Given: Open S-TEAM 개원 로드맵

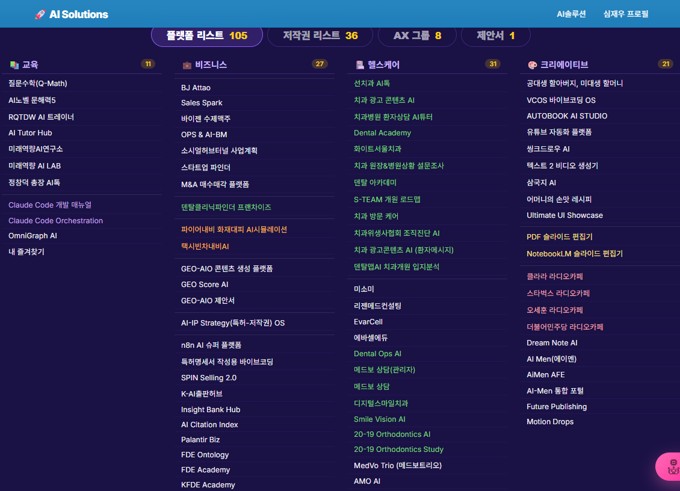Looking at the screenshot, I should (x=387, y=200).
